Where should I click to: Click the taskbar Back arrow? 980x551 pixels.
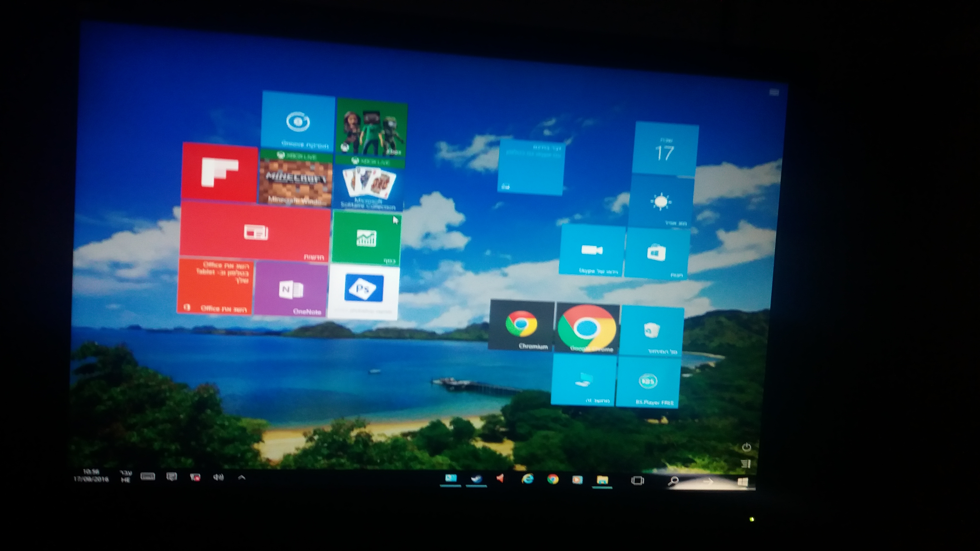click(708, 482)
